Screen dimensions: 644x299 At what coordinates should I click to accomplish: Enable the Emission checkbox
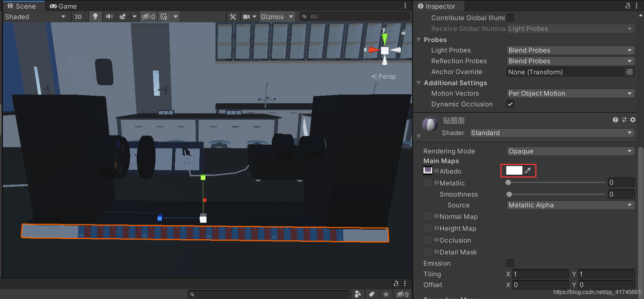(510, 263)
